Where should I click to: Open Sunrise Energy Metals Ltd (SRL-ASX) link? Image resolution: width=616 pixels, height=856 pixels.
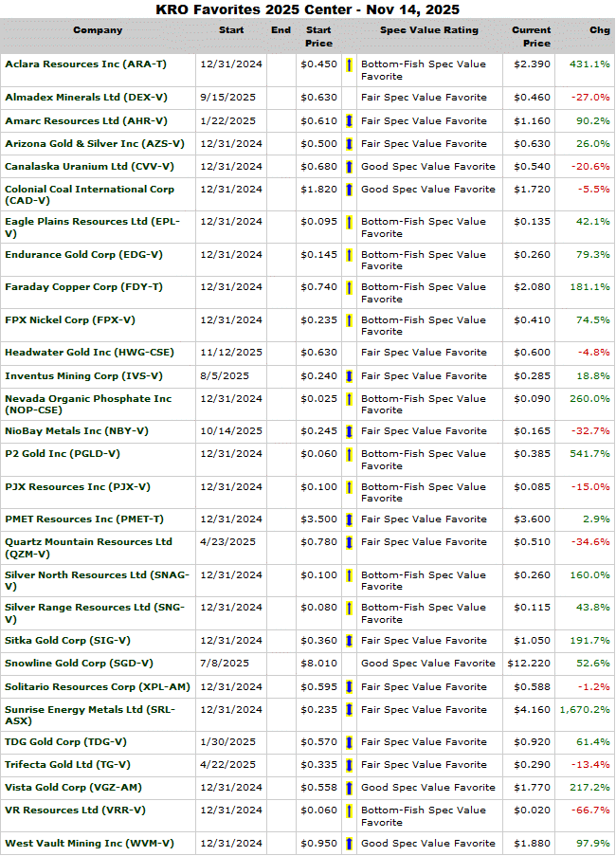tap(90, 715)
